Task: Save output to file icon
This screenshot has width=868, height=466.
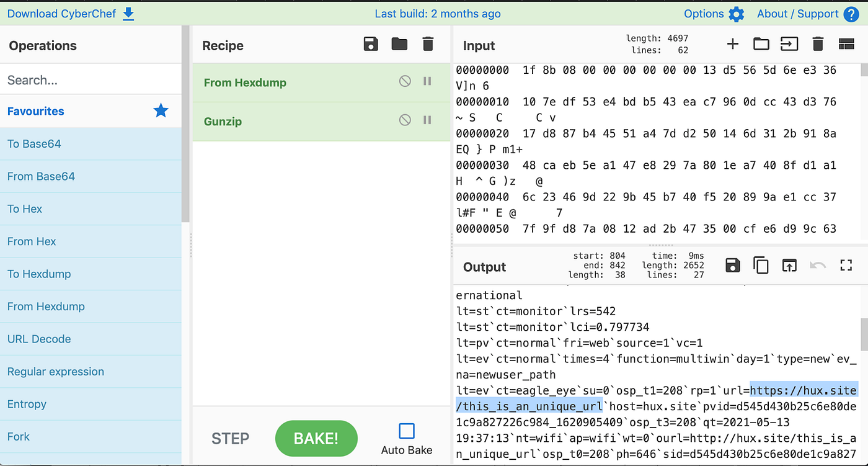Action: point(733,266)
